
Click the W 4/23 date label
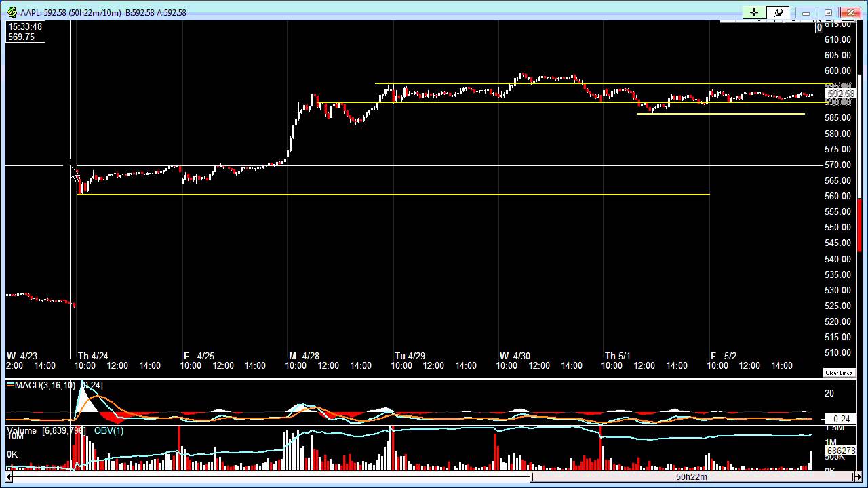(22, 356)
